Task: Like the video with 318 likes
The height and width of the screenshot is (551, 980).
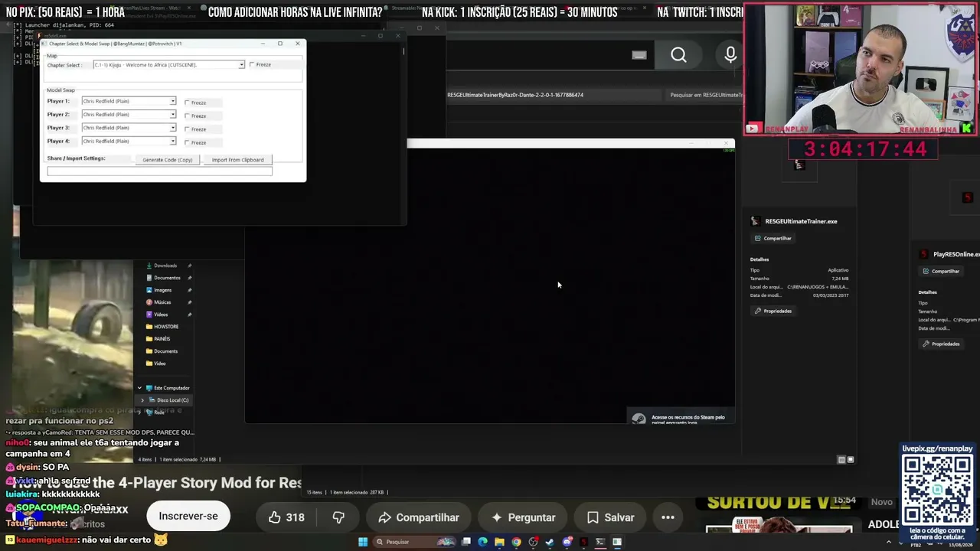Action: [x=286, y=517]
